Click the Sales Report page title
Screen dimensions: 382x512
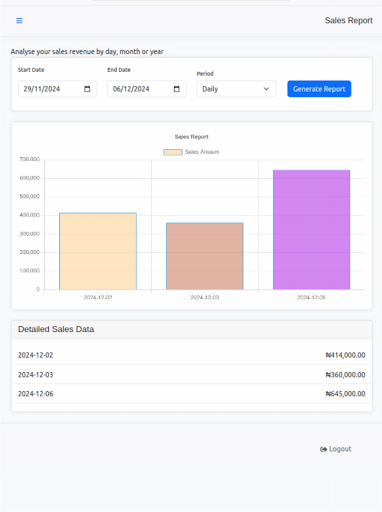(x=349, y=21)
